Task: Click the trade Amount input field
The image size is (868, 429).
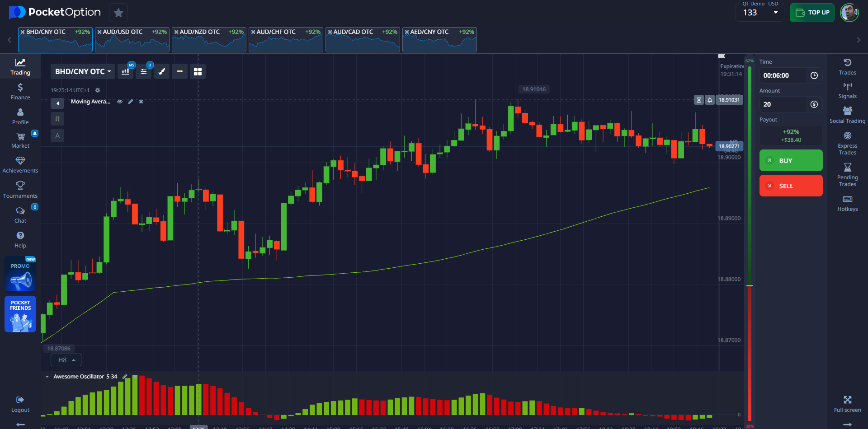Action: tap(783, 104)
